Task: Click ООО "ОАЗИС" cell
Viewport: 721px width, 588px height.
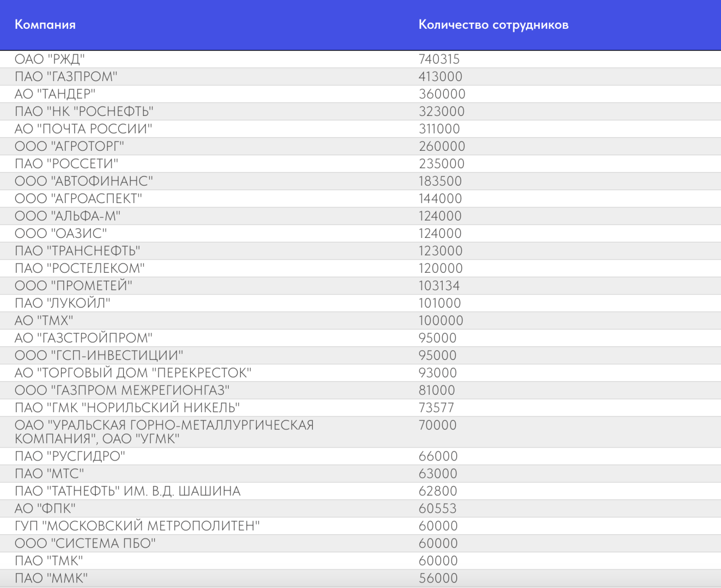Action: [x=60, y=233]
